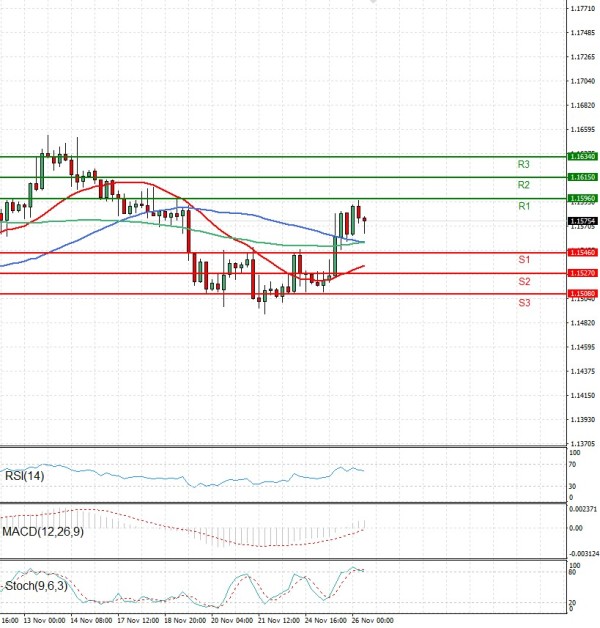Click the 1.16340 green price tag
Screen dimensions: 600x628
coord(582,157)
